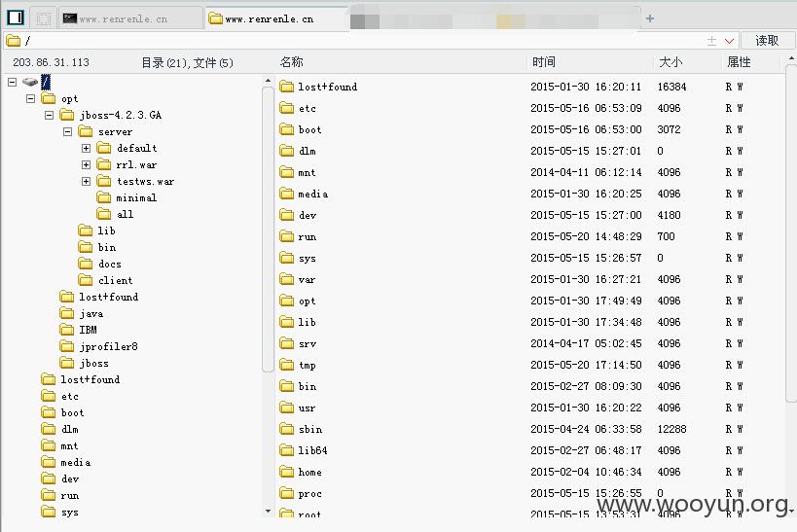Switch to the terminal www.renrenle.cn tab

[131, 18]
